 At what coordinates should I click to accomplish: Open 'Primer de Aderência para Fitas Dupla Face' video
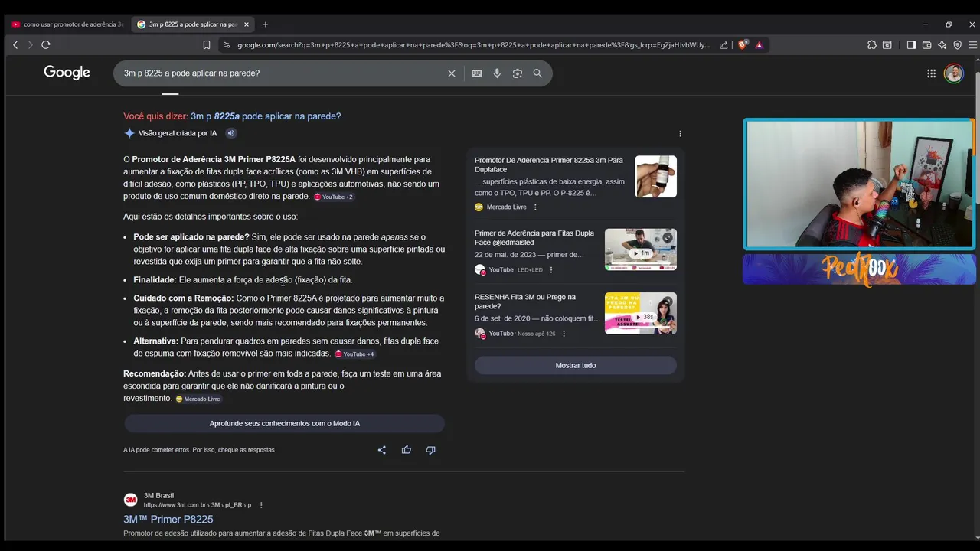click(x=534, y=237)
